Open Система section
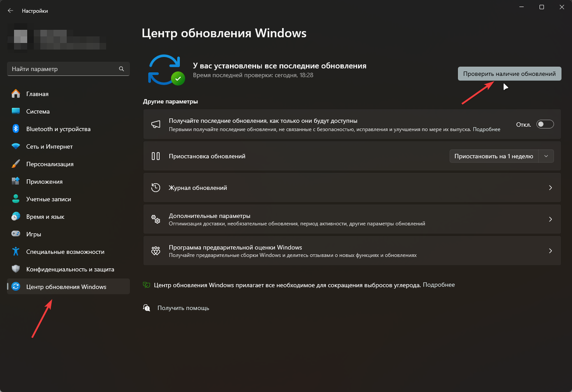The height and width of the screenshot is (392, 572). (68, 111)
